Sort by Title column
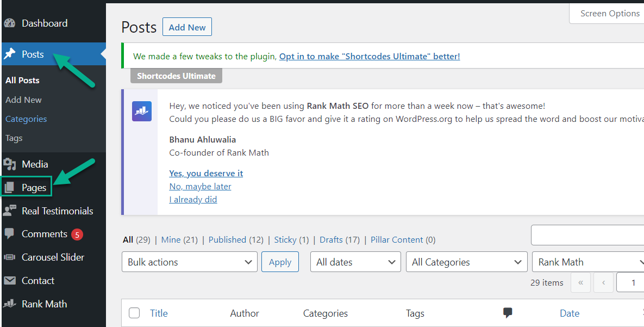Image resolution: width=644 pixels, height=327 pixels. click(159, 313)
